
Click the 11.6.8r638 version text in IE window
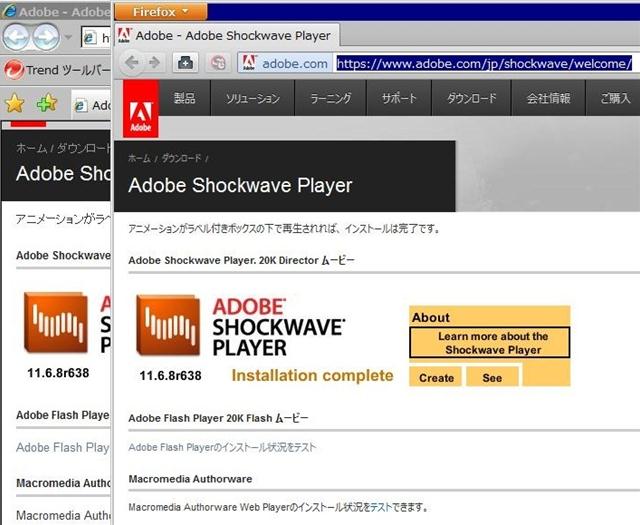58,373
